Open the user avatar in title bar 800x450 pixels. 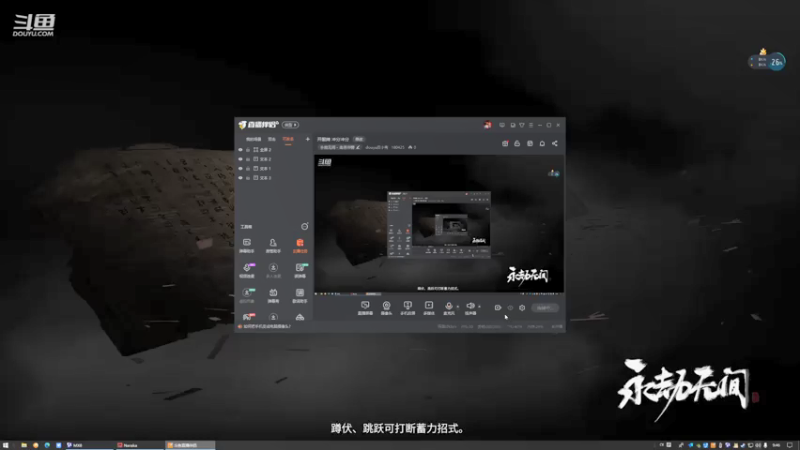point(487,124)
